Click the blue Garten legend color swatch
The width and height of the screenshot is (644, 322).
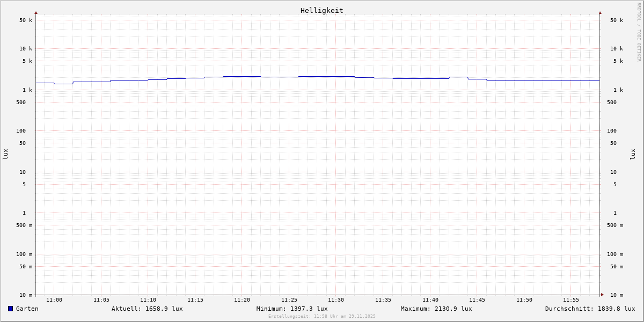point(10,309)
